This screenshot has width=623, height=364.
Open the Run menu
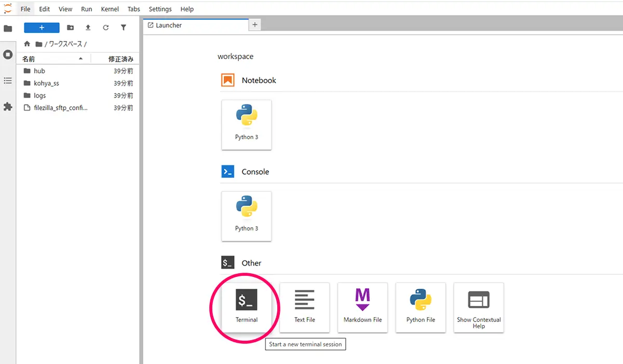[x=87, y=9]
